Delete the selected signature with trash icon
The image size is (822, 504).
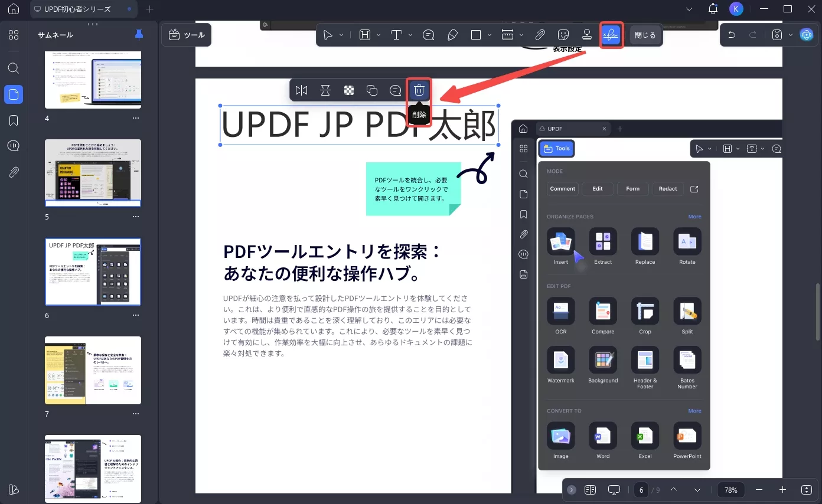pyautogui.click(x=419, y=90)
